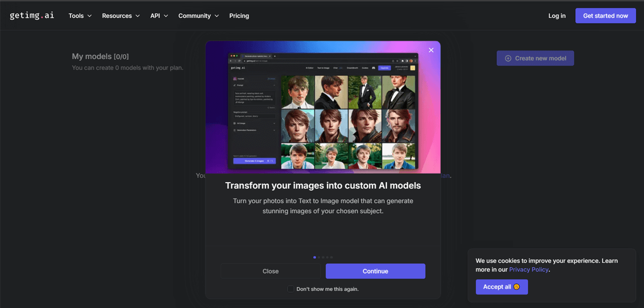This screenshot has height=308, width=644.
Task: Dismiss the dialog using the Close button
Action: 270,271
